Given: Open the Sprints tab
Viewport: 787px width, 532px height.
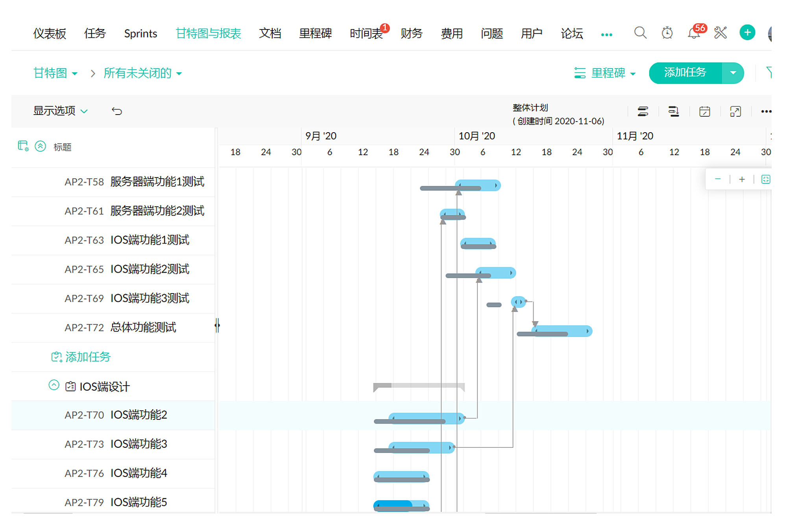Looking at the screenshot, I should click(x=140, y=33).
